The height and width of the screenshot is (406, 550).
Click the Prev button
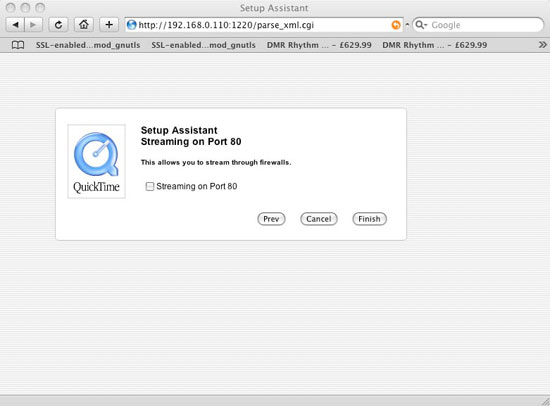click(x=271, y=219)
